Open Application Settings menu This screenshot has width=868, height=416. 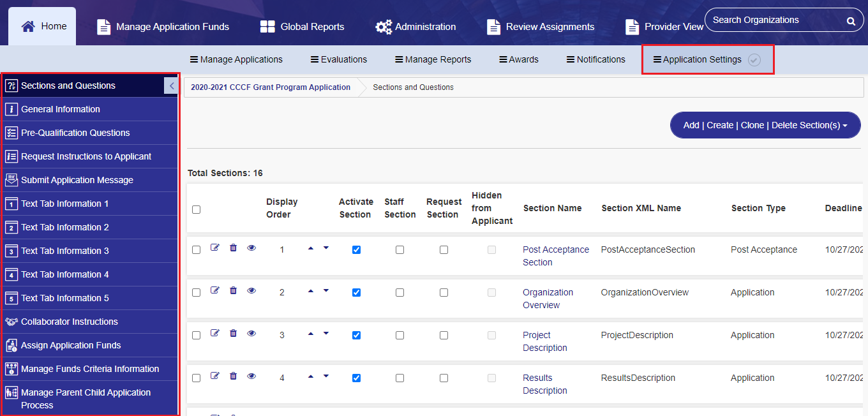(x=702, y=59)
